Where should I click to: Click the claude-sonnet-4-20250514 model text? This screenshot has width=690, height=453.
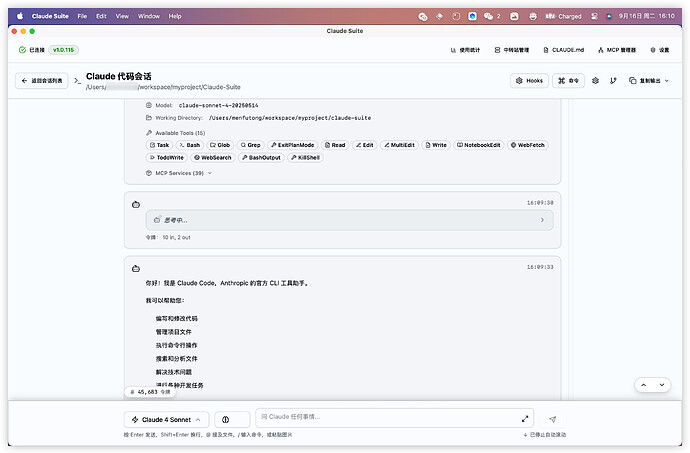click(218, 106)
